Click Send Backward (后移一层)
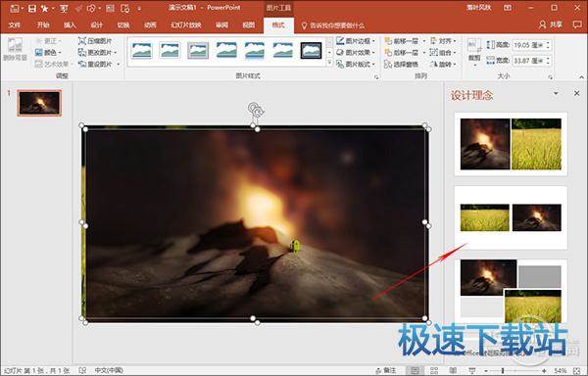This screenshot has width=588, height=376. tap(401, 53)
